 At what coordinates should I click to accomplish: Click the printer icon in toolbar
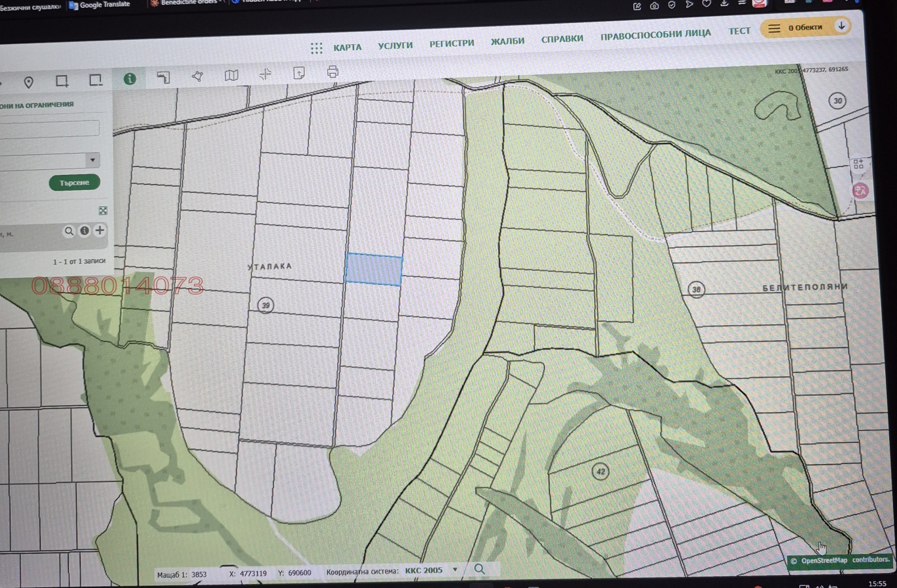[x=332, y=72]
